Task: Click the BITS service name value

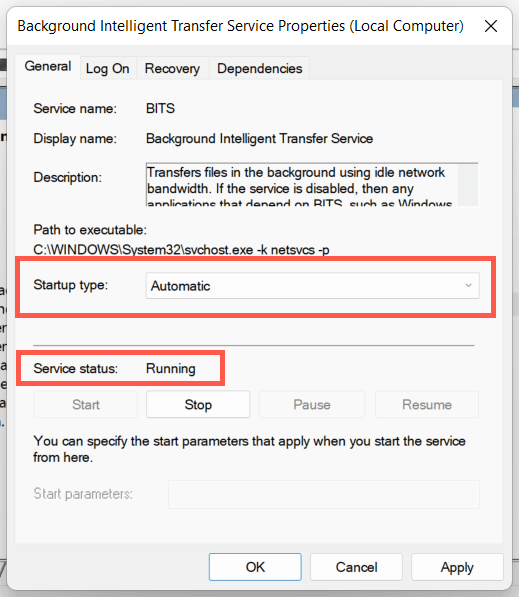Action: [160, 109]
